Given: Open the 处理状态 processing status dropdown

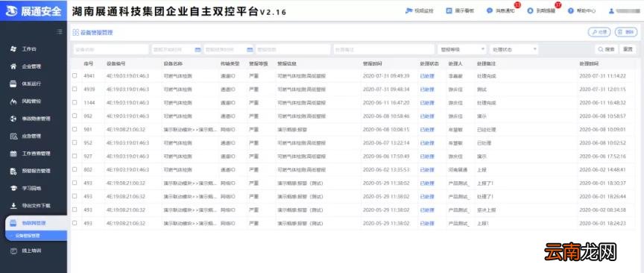Looking at the screenshot, I should click(x=514, y=49).
